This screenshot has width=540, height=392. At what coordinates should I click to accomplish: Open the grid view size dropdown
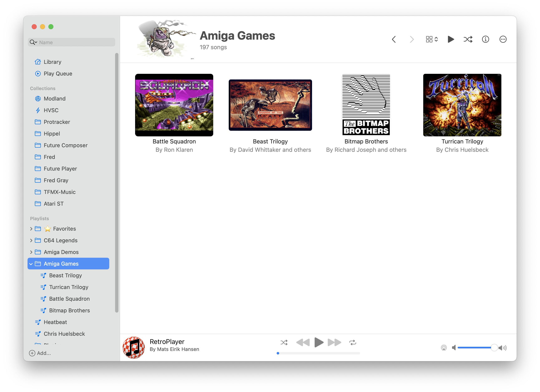point(431,39)
